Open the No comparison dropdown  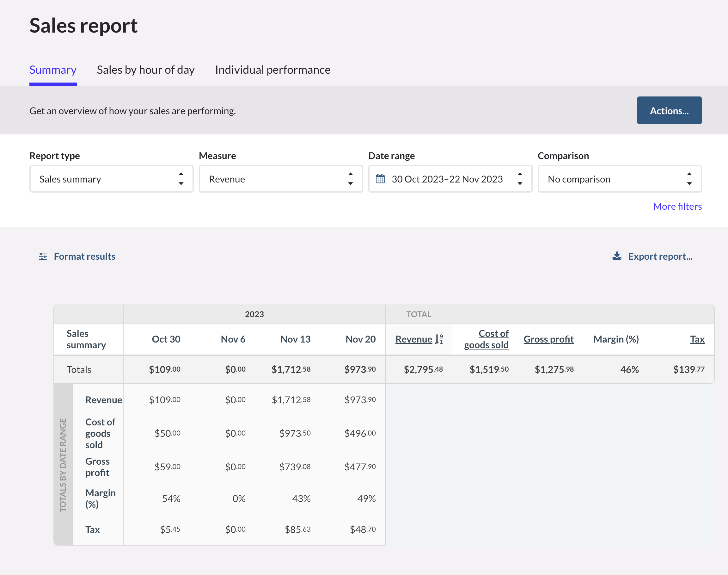point(612,179)
